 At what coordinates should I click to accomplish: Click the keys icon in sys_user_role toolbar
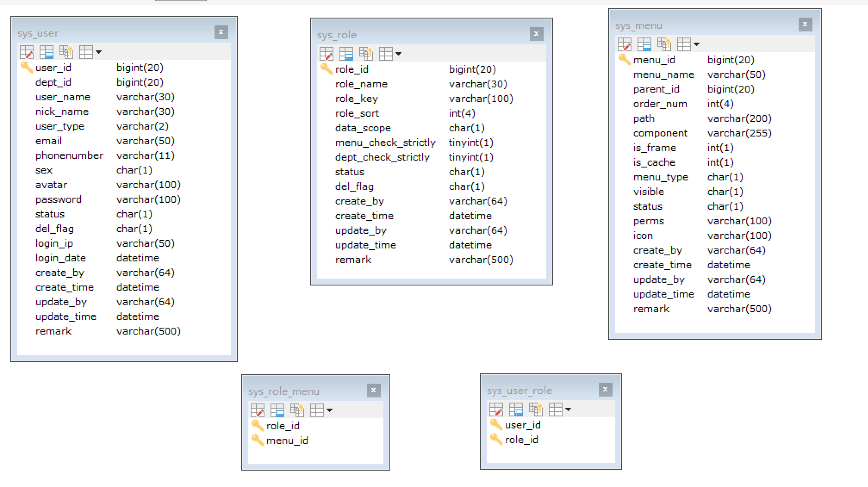pos(535,409)
